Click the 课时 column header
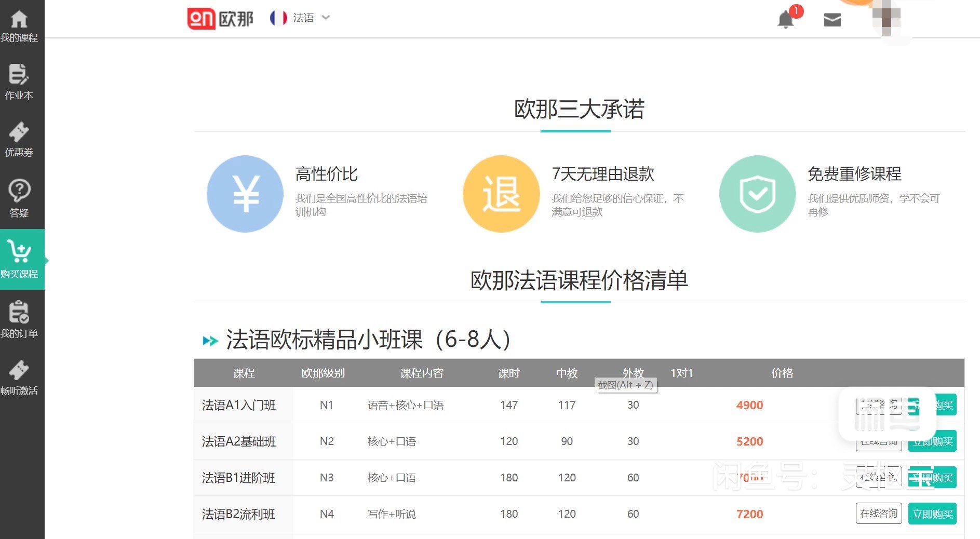980x539 pixels. point(508,373)
